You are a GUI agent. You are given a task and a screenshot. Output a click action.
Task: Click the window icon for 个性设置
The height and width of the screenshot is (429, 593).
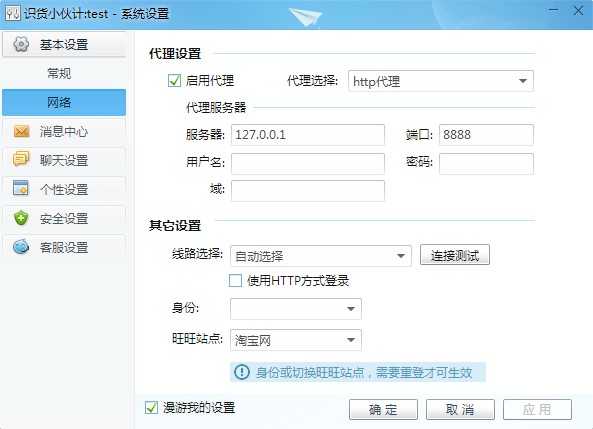coord(21,188)
